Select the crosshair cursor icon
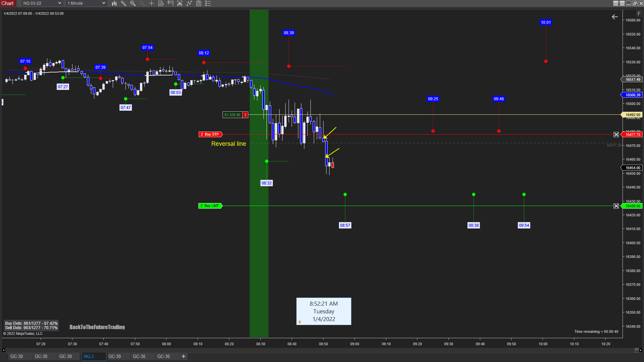 tap(152, 3)
